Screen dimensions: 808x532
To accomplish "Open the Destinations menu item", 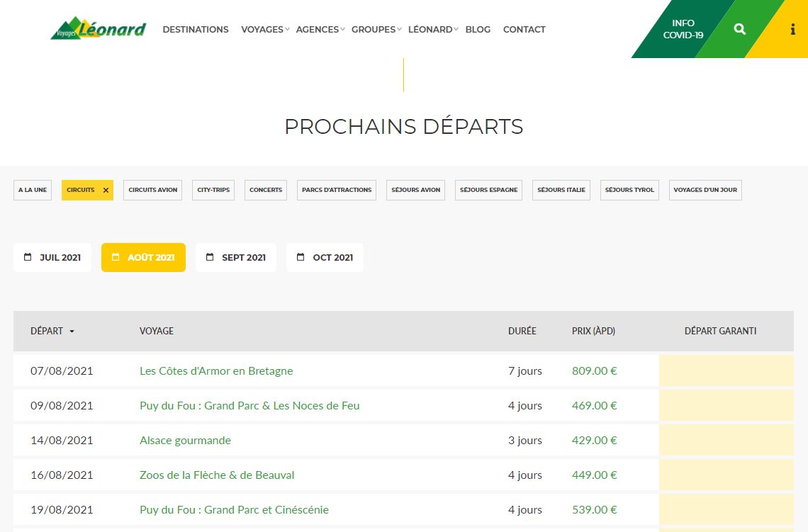I will pos(196,30).
